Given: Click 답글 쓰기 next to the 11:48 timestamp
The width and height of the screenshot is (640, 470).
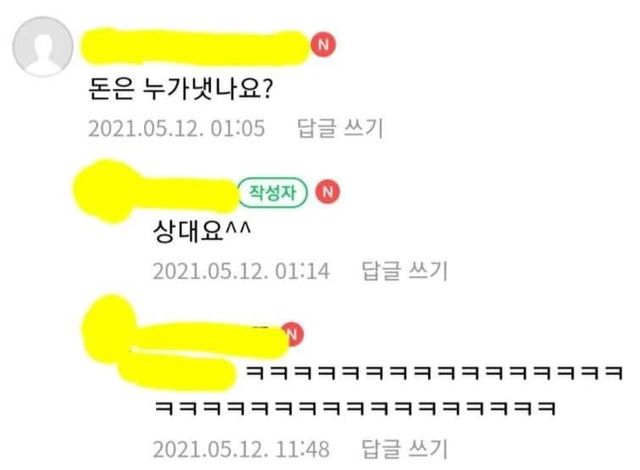Looking at the screenshot, I should click(x=405, y=449).
